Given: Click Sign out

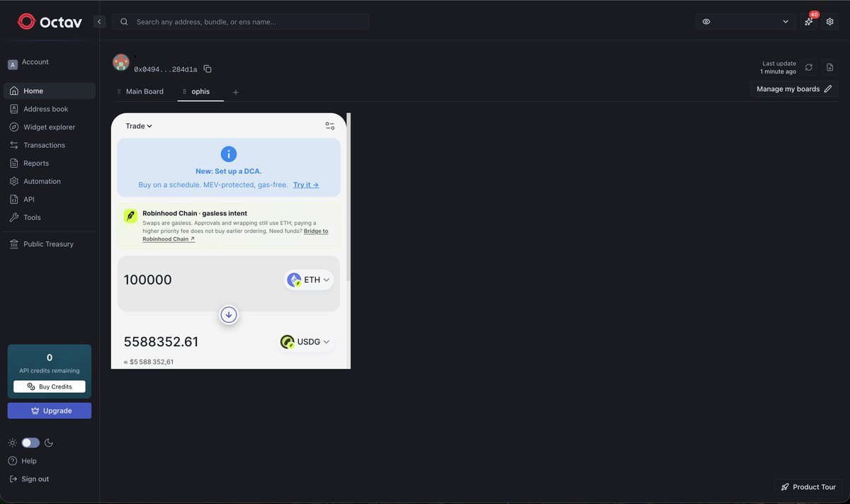Looking at the screenshot, I should pyautogui.click(x=28, y=479).
